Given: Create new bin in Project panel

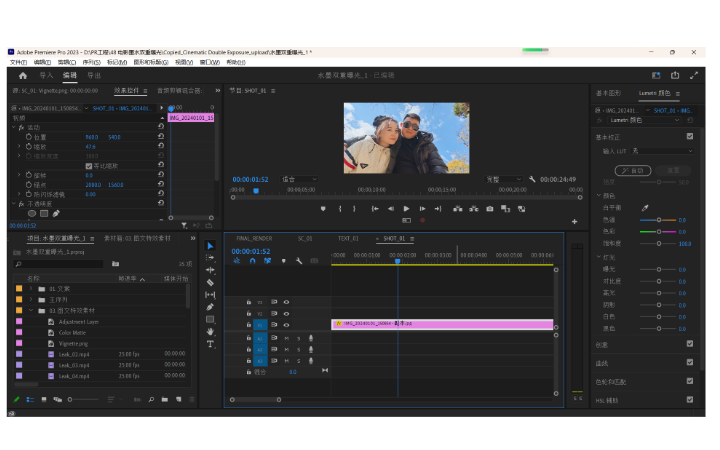Looking at the screenshot, I should click(x=164, y=399).
